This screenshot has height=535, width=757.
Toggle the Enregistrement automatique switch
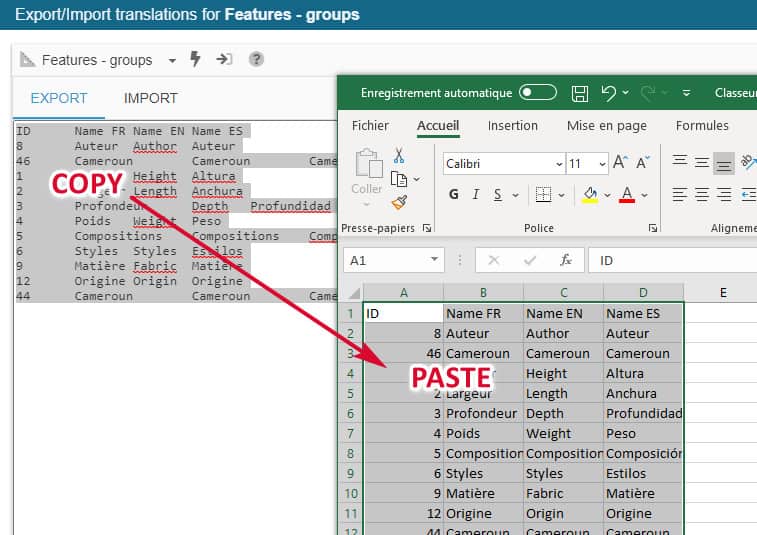tap(538, 93)
